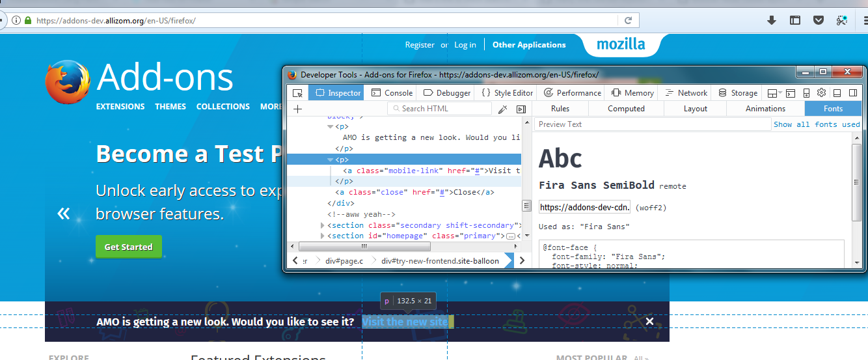Select breadcrumb 'div#page.c'

344,260
